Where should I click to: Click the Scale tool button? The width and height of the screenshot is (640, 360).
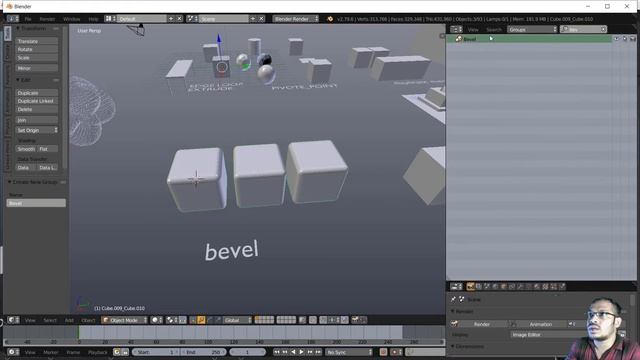(37, 58)
